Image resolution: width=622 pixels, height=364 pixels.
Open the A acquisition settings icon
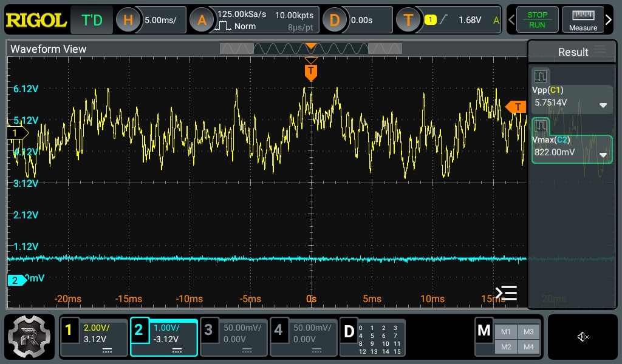pyautogui.click(x=202, y=20)
